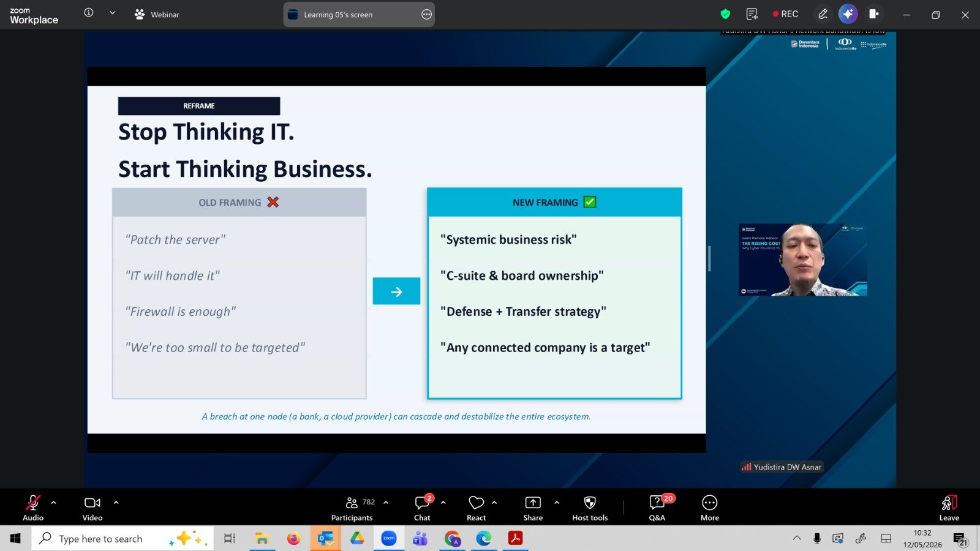The height and width of the screenshot is (551, 980).
Task: Click the slide's blue arrow button
Action: pos(396,291)
